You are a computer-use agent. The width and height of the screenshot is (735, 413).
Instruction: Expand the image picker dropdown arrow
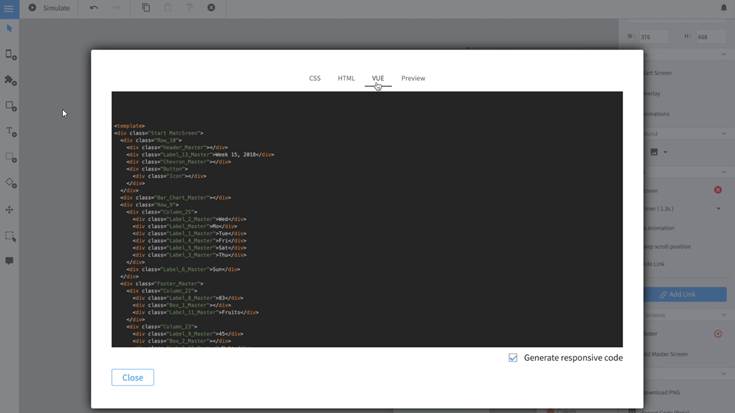pyautogui.click(x=665, y=152)
